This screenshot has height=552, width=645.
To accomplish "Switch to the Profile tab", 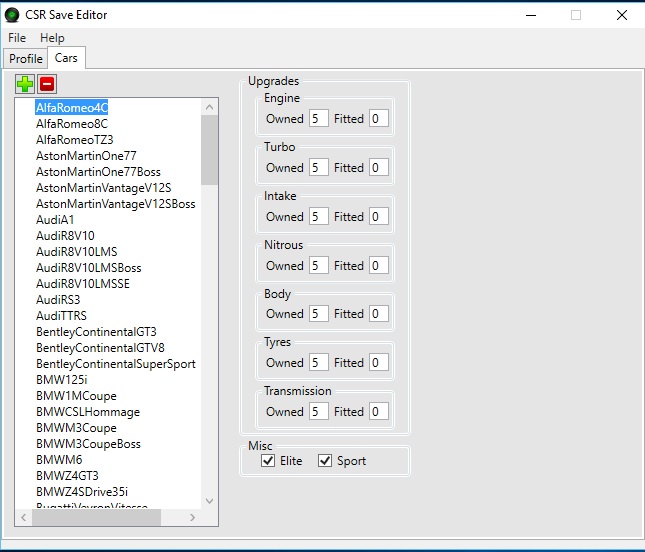I will point(26,58).
